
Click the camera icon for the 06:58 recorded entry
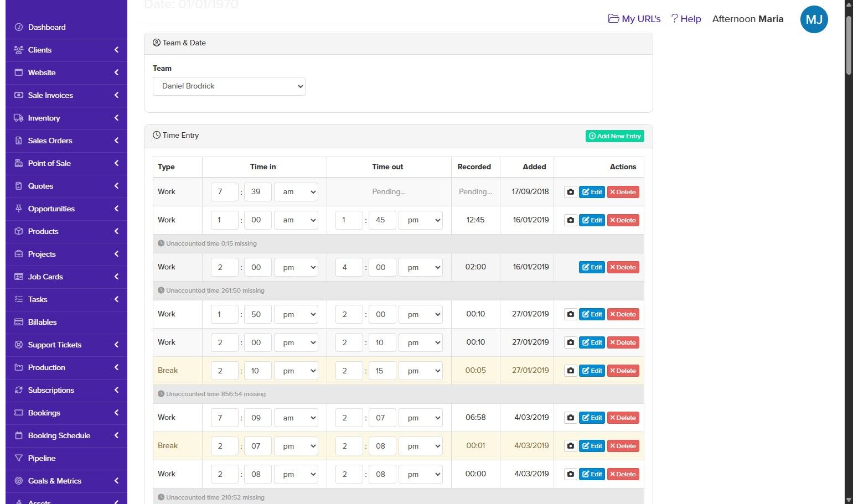[570, 418]
